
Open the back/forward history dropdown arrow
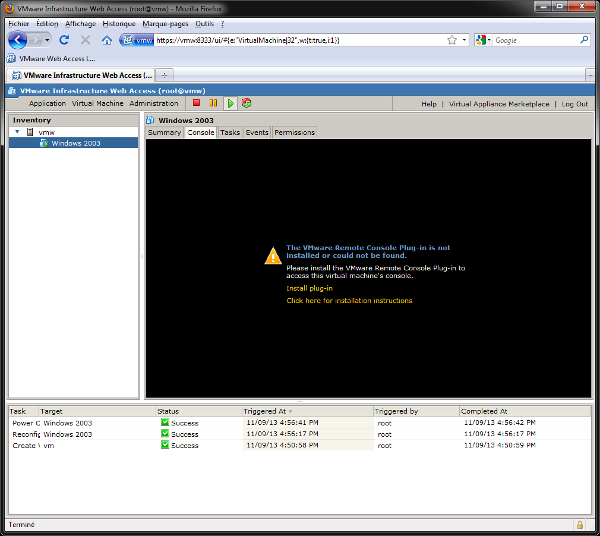click(x=47, y=40)
